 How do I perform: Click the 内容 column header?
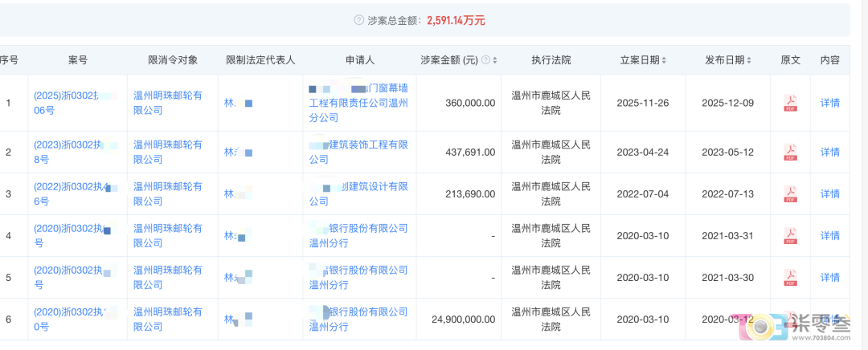[829, 60]
